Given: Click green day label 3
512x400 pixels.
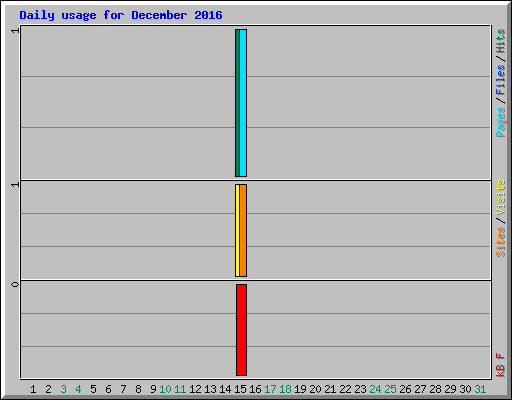Looking at the screenshot, I should click(x=63, y=389).
